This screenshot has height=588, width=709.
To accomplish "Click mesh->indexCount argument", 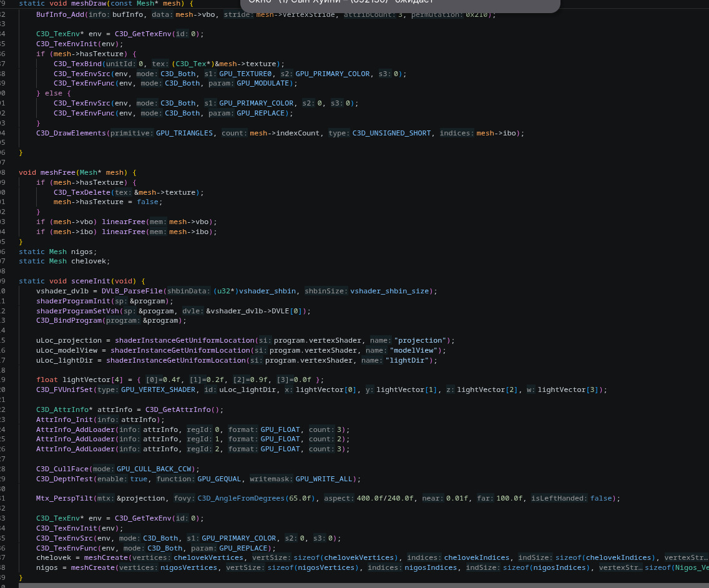I will point(285,133).
